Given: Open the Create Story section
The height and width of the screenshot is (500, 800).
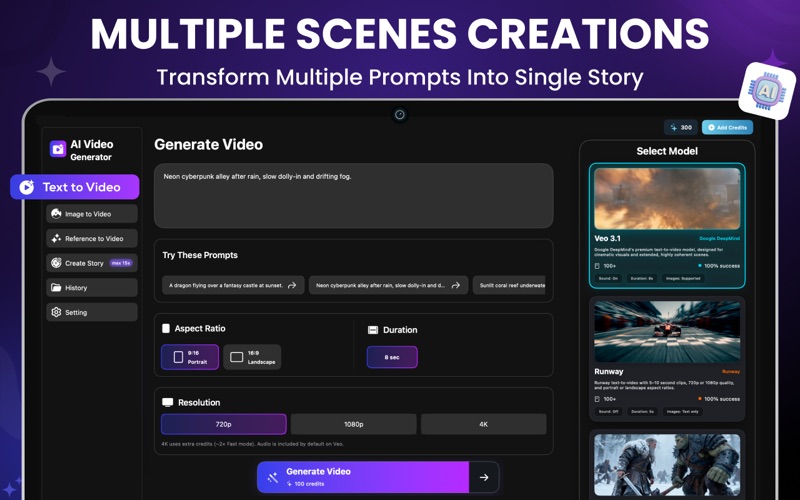Looking at the screenshot, I should point(92,263).
